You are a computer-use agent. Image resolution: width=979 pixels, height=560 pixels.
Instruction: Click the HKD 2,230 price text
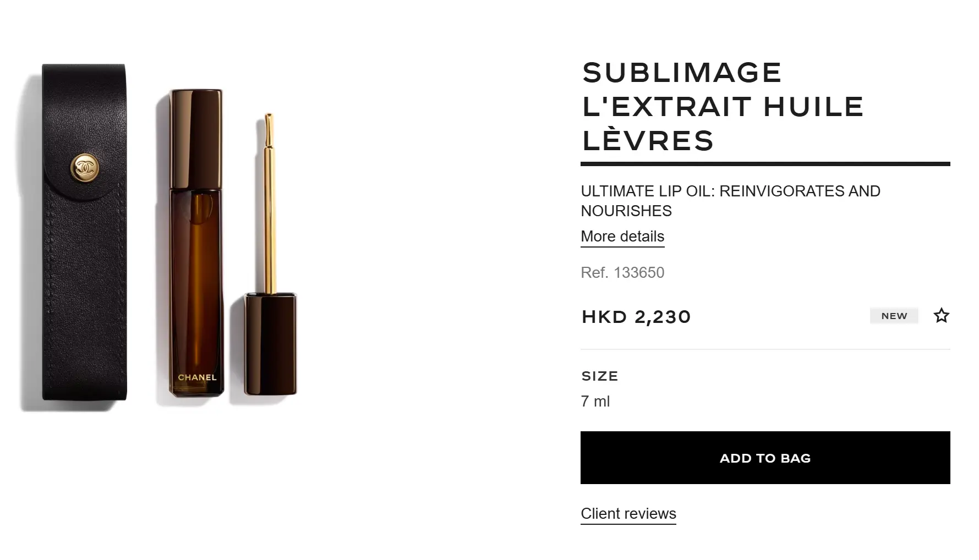[x=636, y=316]
